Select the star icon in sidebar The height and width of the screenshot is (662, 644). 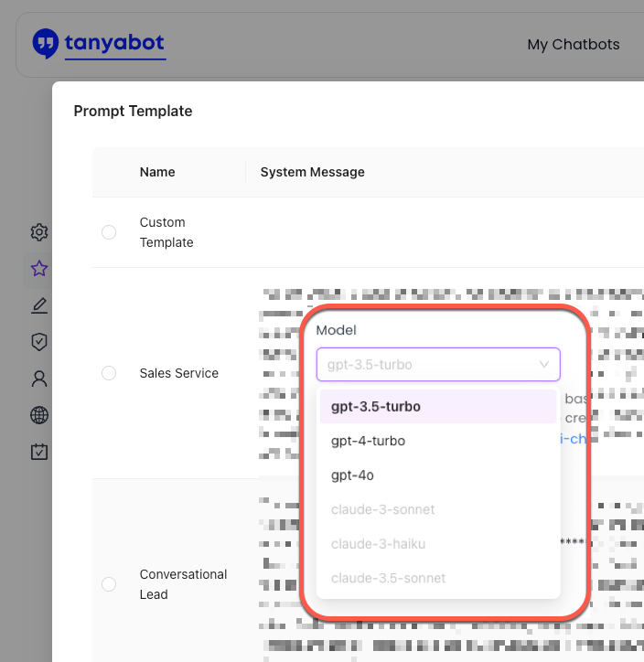coord(38,269)
